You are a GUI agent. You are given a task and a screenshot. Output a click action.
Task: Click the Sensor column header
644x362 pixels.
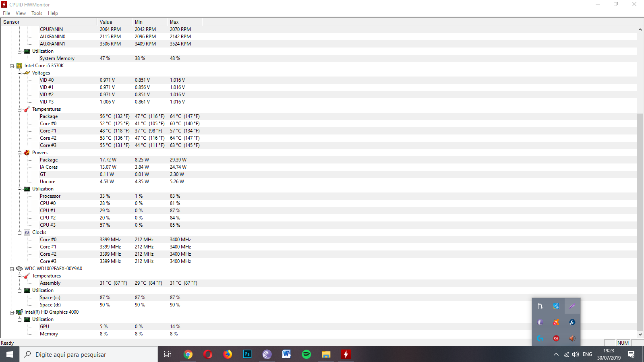pos(49,22)
